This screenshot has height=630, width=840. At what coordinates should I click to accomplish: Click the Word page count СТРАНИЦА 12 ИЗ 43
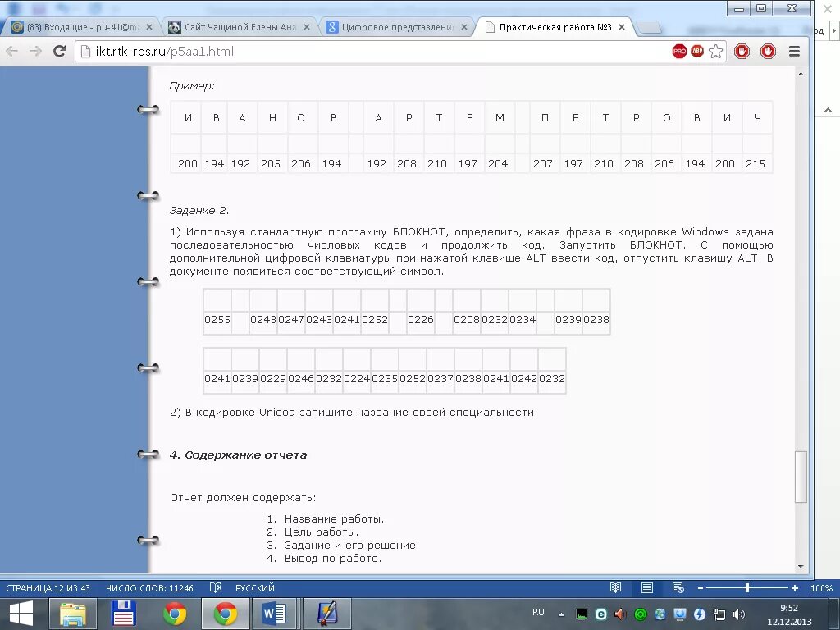click(x=48, y=588)
